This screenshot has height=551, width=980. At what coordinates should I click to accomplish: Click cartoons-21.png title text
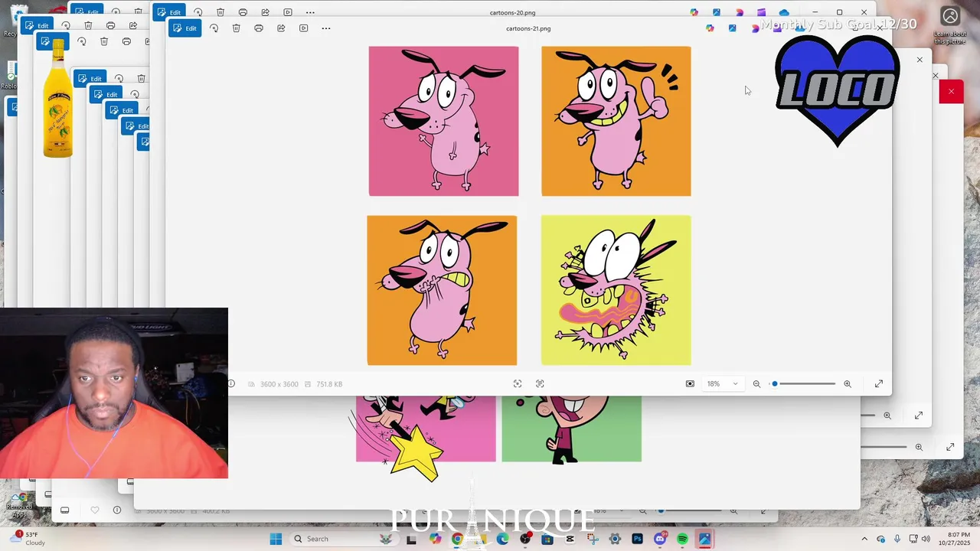pyautogui.click(x=528, y=28)
